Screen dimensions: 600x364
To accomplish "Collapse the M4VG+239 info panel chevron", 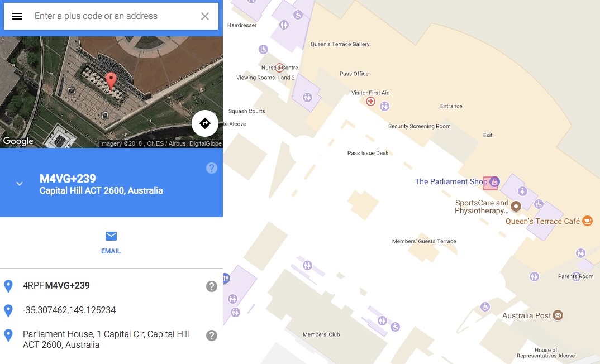I will pyautogui.click(x=20, y=184).
